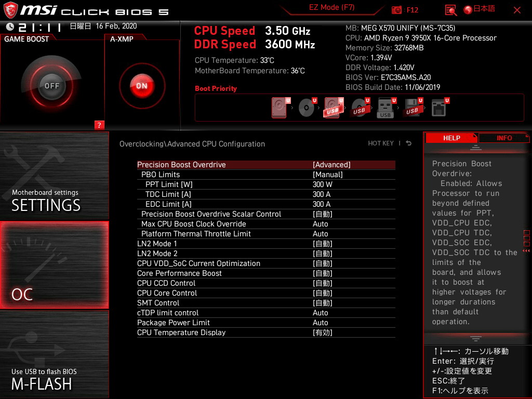
Task: Click the CPU Temperature 33℃ reading
Action: [234, 60]
